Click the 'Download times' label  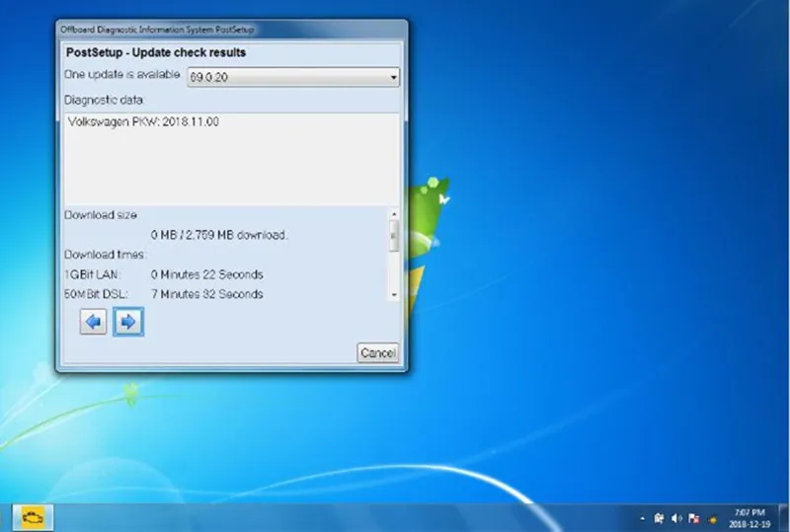[x=105, y=255]
